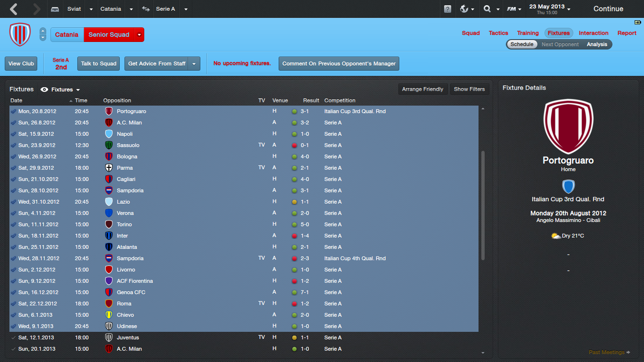Expand the Get Advice From Staff arrow

(x=194, y=64)
